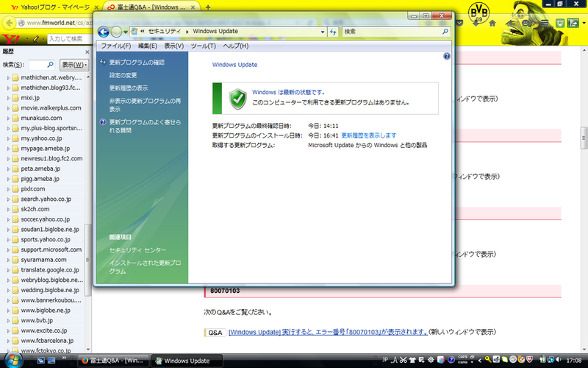Screen dimensions: 588x368
Task: Open the help icon in Windows Update pane
Action: 447,57
